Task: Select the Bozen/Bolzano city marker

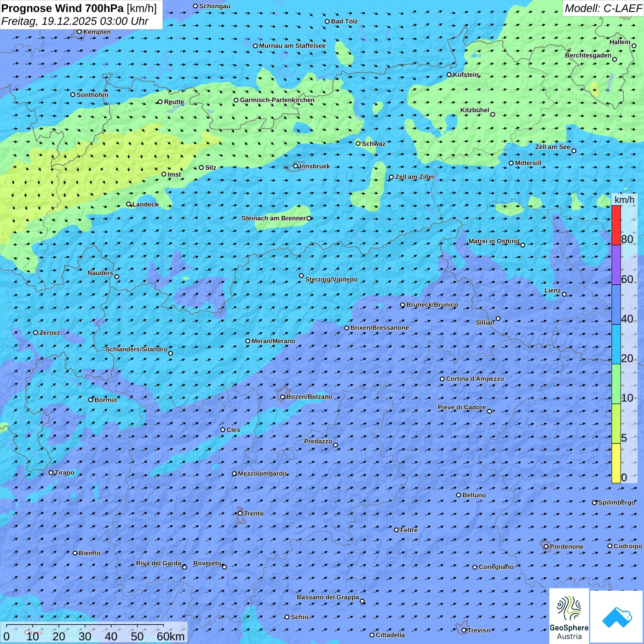Action: click(282, 397)
